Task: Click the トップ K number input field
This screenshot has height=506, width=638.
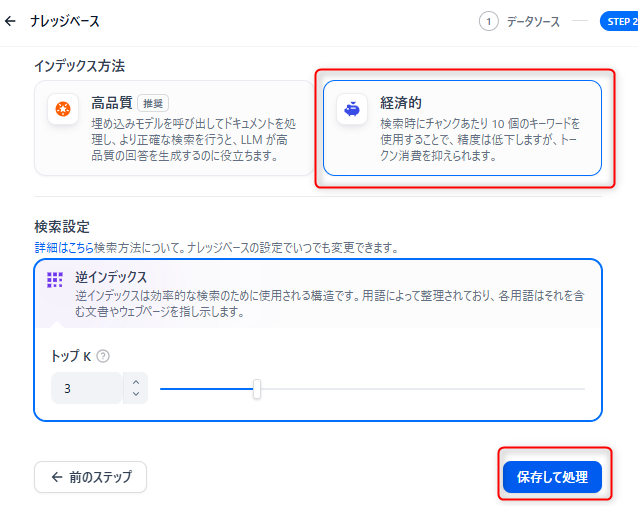Action: click(x=87, y=388)
